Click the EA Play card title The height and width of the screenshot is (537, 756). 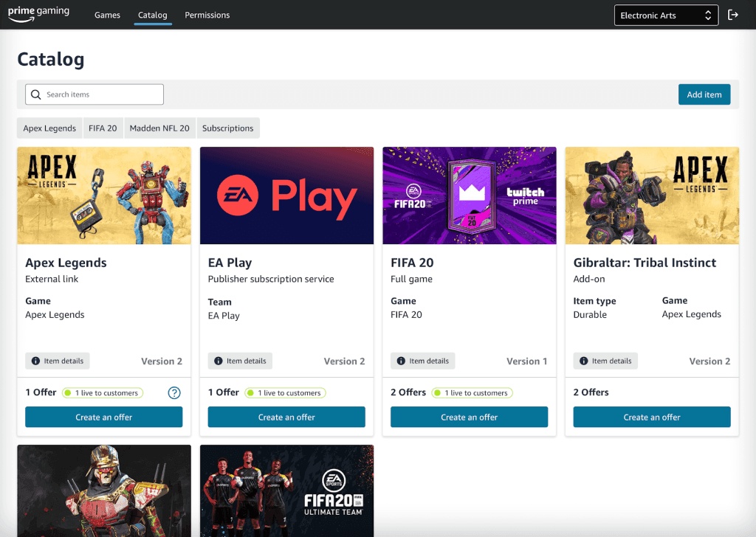point(230,263)
